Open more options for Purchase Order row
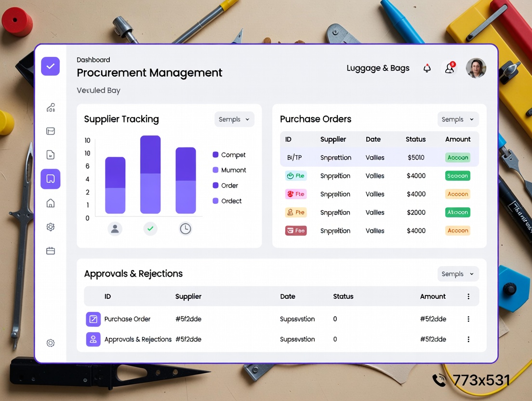Image resolution: width=532 pixels, height=401 pixels. [468, 319]
